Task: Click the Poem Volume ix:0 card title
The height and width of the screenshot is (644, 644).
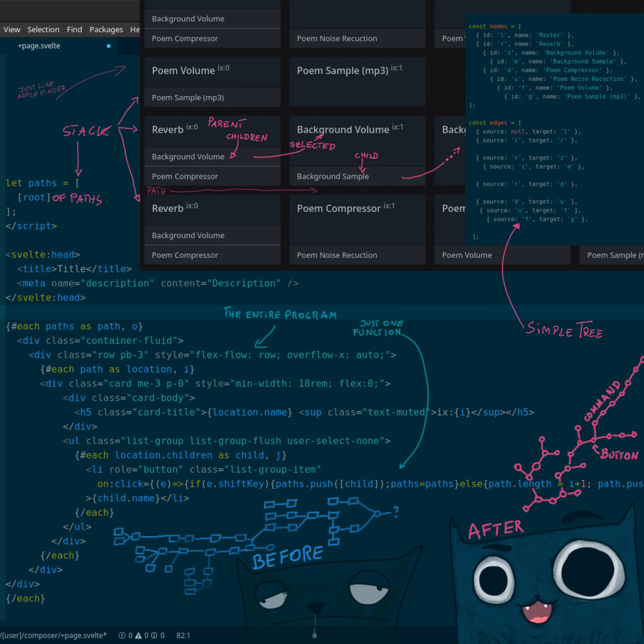Action: 184,70
